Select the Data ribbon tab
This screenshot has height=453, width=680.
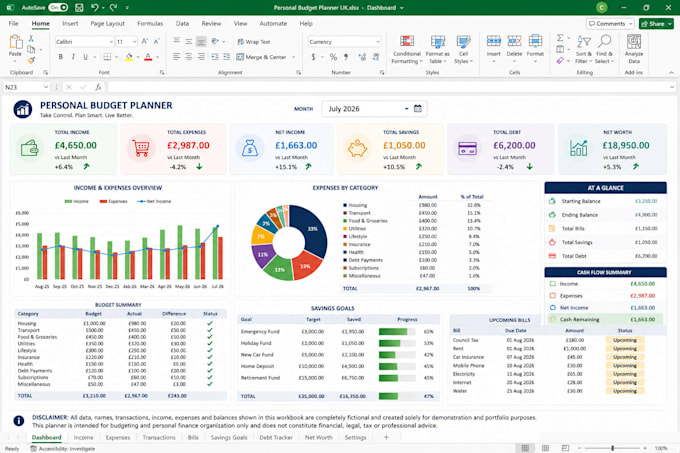click(x=182, y=23)
